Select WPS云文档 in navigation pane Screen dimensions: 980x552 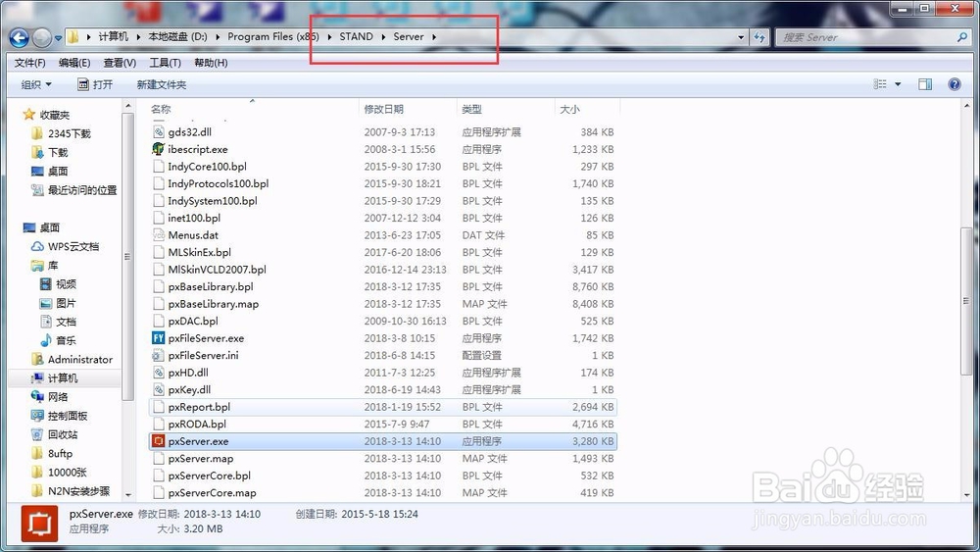point(73,246)
